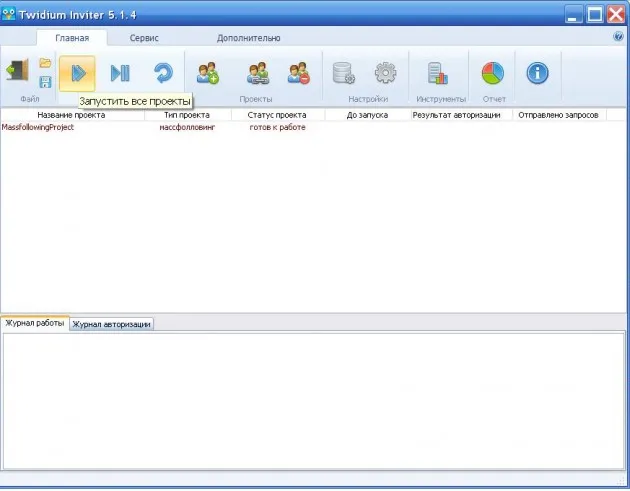Start all projects with the play button

pos(77,74)
